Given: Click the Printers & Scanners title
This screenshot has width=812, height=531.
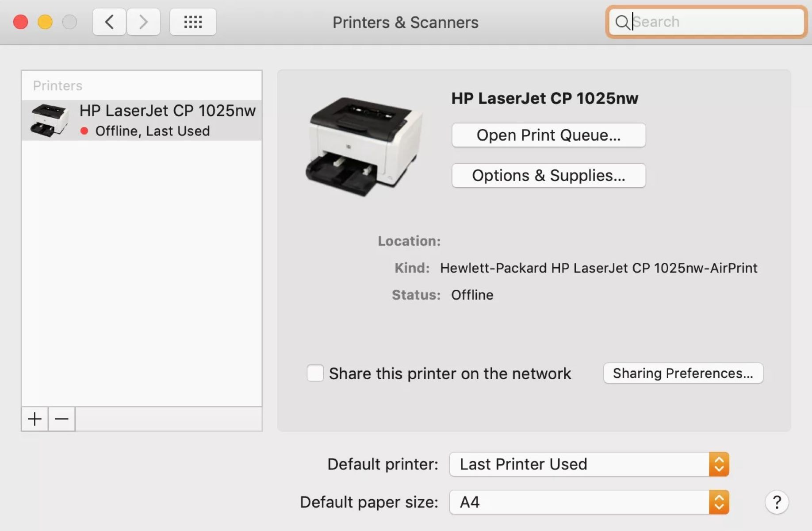Looking at the screenshot, I should (x=405, y=22).
